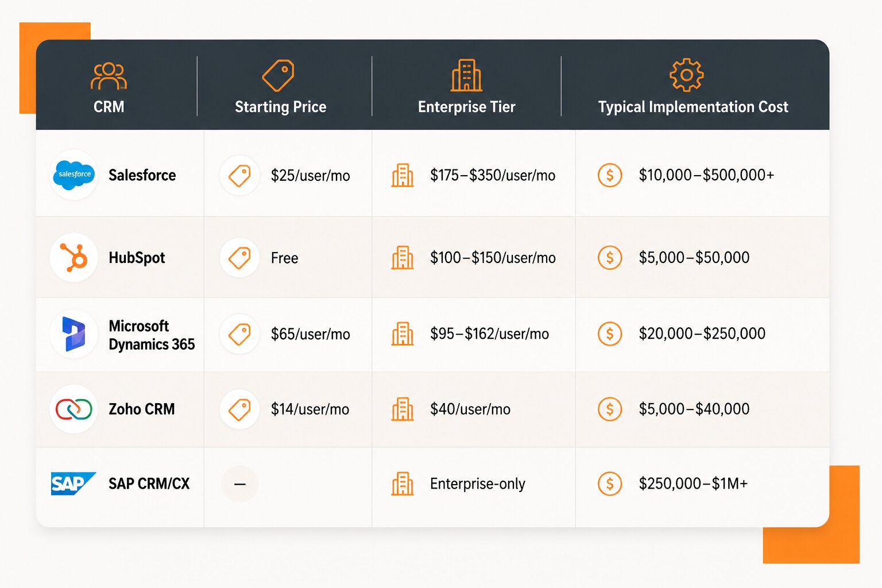Image resolution: width=882 pixels, height=588 pixels.
Task: Click the Microsoft Dynamics 365 logo
Action: click(75, 334)
